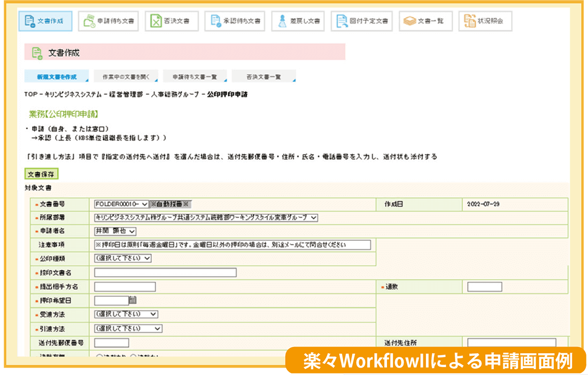Click the 作成日 value 2022-07-29
The image size is (588, 375).
pos(483,204)
